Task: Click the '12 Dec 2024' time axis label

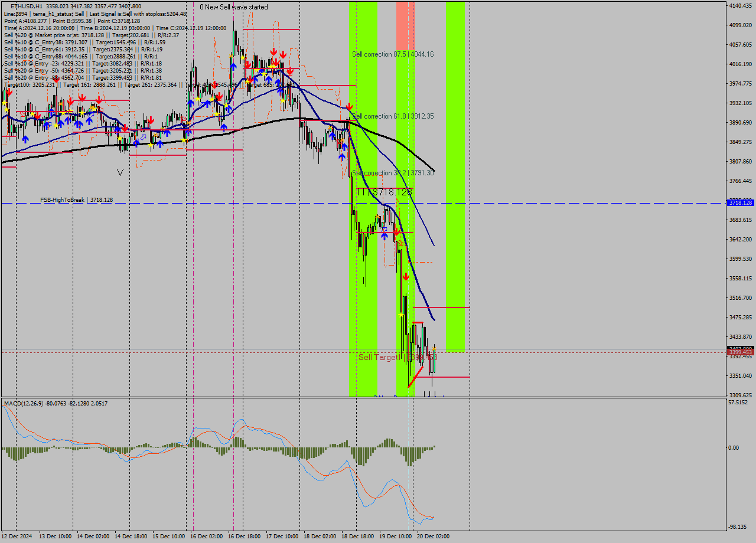Action: click(x=17, y=536)
